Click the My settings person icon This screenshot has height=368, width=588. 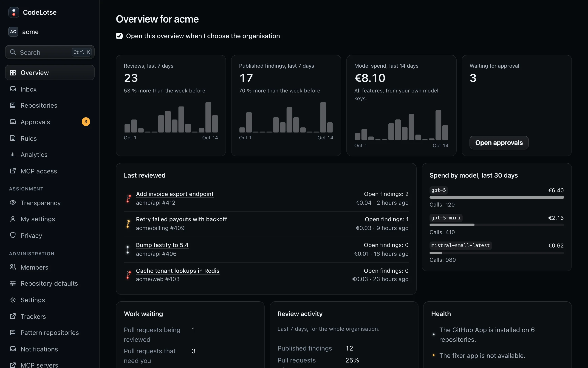click(x=13, y=219)
